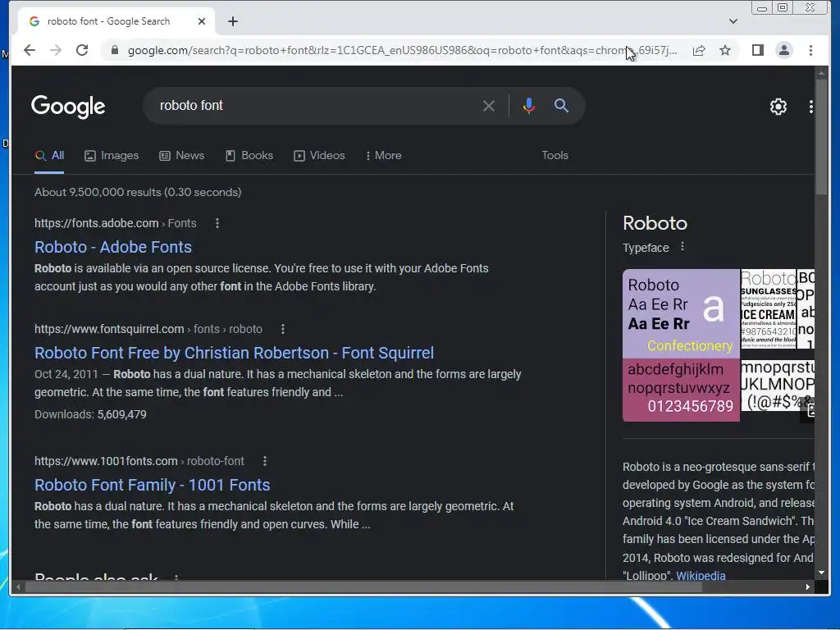Click the browser forward arrow
The image size is (840, 630).
(x=56, y=50)
